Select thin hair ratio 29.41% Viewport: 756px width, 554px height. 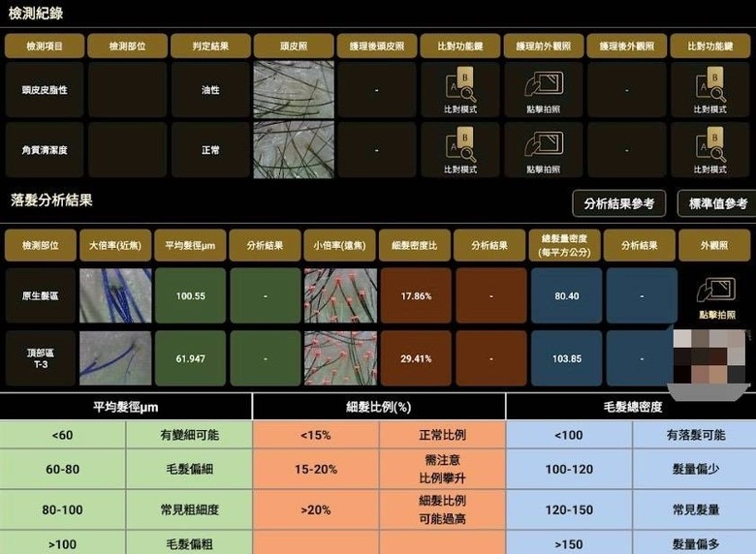point(416,358)
